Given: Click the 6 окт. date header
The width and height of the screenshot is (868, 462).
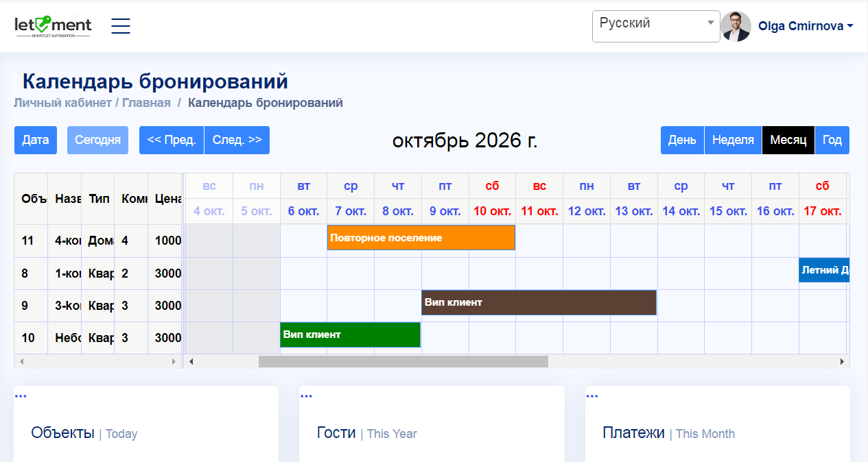Looking at the screenshot, I should pos(303,211).
